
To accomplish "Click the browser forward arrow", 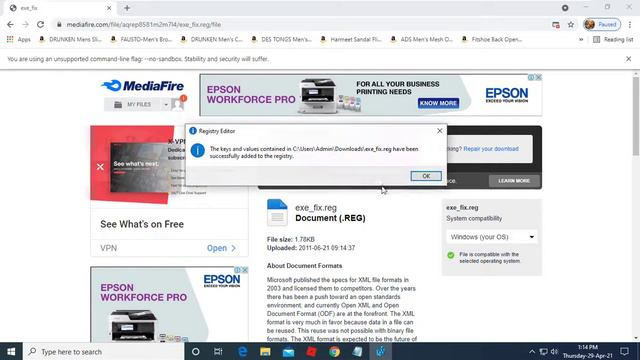I will (x=25, y=24).
